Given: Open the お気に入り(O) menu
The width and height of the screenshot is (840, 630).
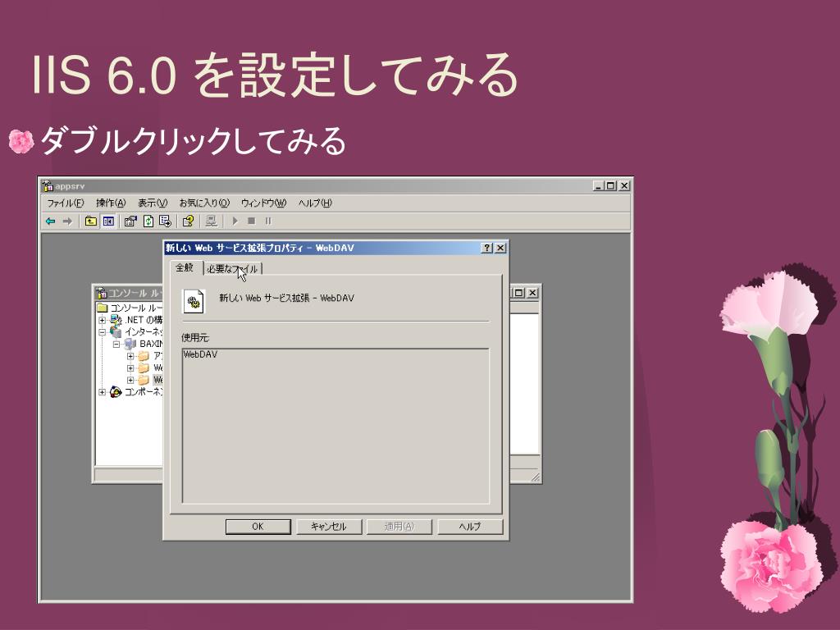Looking at the screenshot, I should pos(204,203).
